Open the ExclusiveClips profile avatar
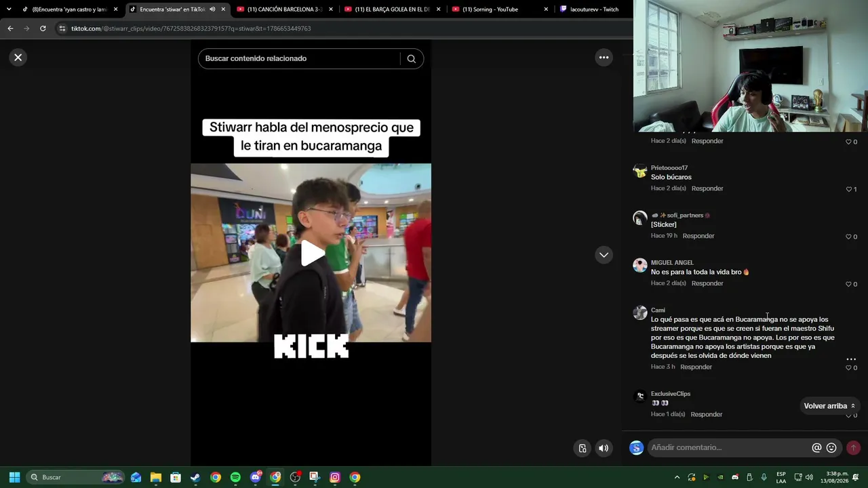 (x=639, y=396)
